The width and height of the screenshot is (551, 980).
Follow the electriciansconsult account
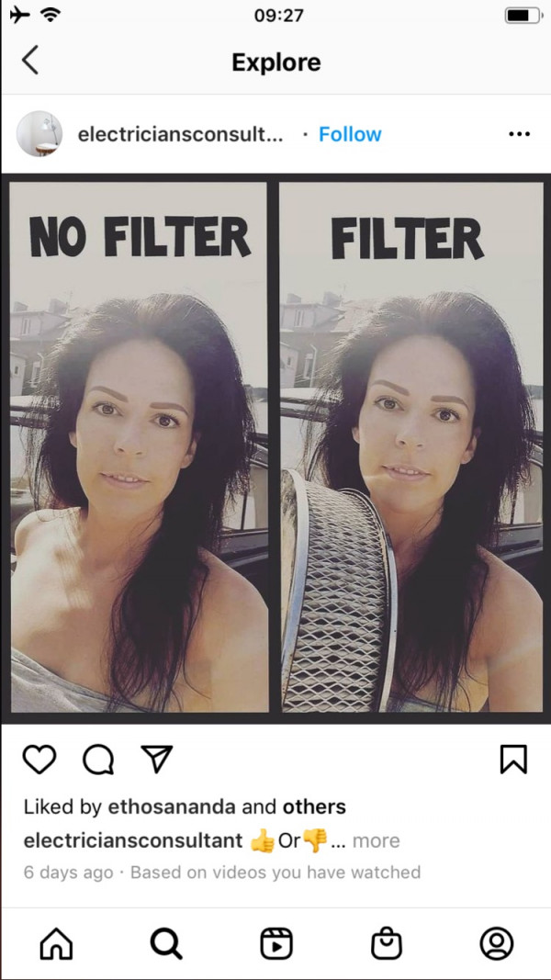[350, 134]
